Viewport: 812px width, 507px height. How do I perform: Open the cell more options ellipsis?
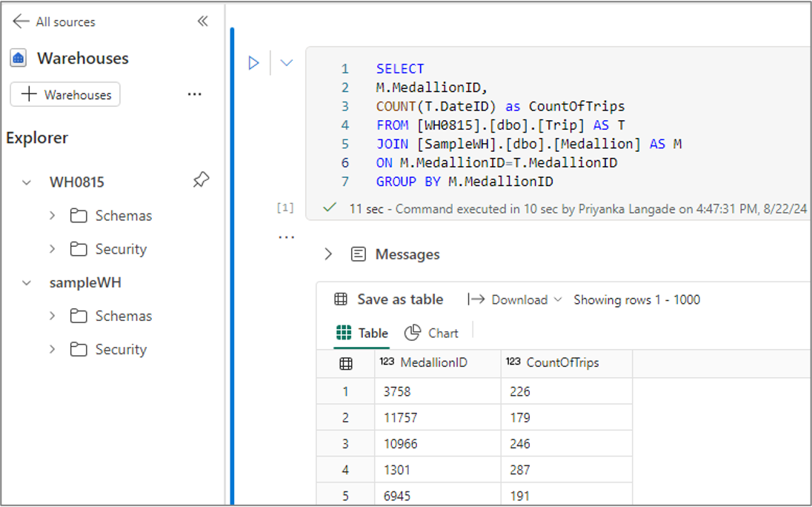[287, 237]
